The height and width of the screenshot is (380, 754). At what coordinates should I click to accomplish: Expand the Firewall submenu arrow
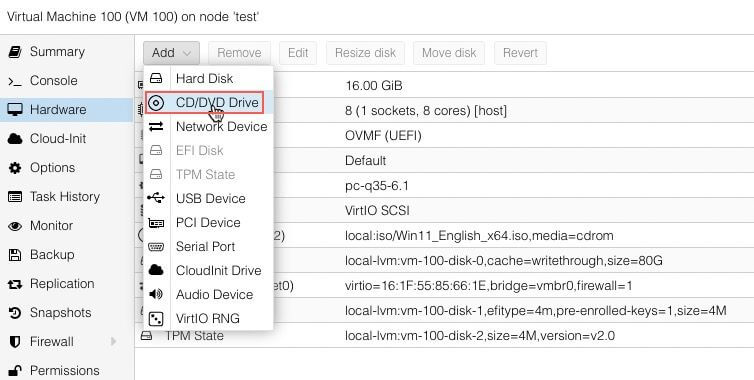click(x=113, y=342)
